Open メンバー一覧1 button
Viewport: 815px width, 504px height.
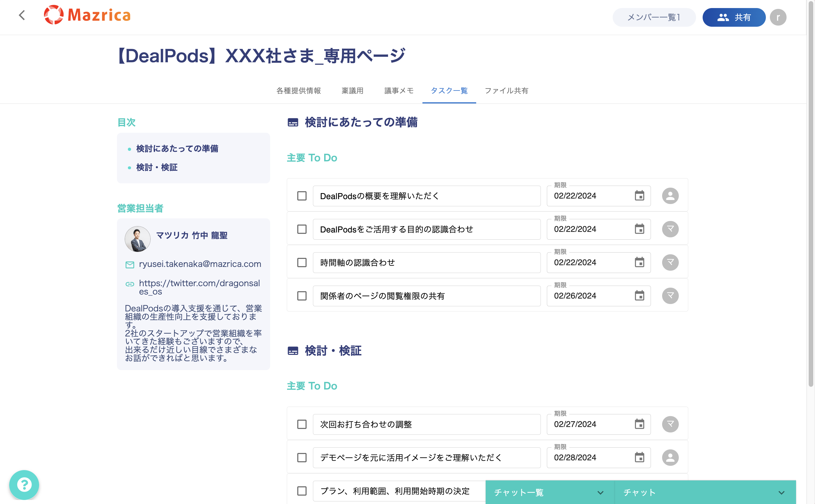tap(654, 17)
